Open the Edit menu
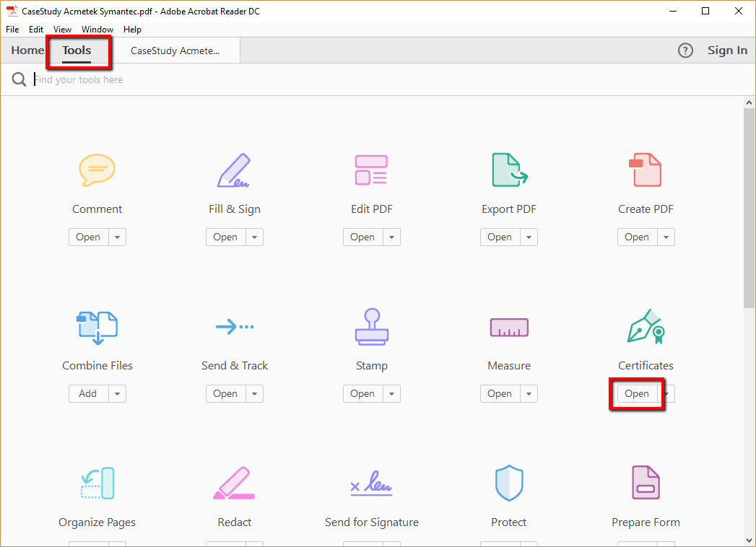 click(x=36, y=30)
